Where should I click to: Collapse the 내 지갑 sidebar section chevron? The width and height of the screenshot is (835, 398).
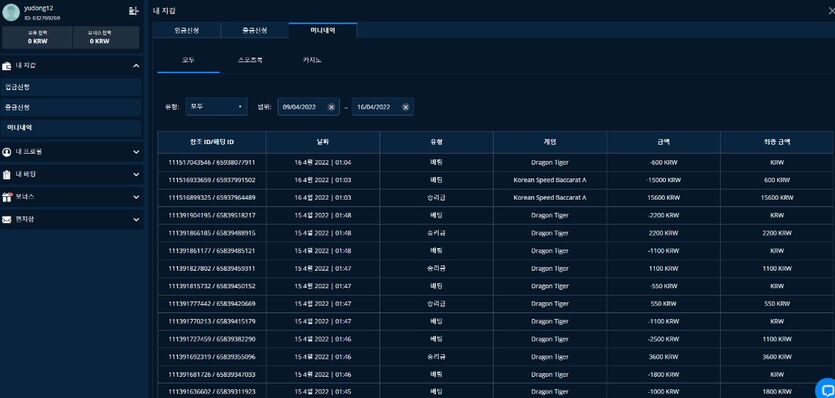(136, 66)
